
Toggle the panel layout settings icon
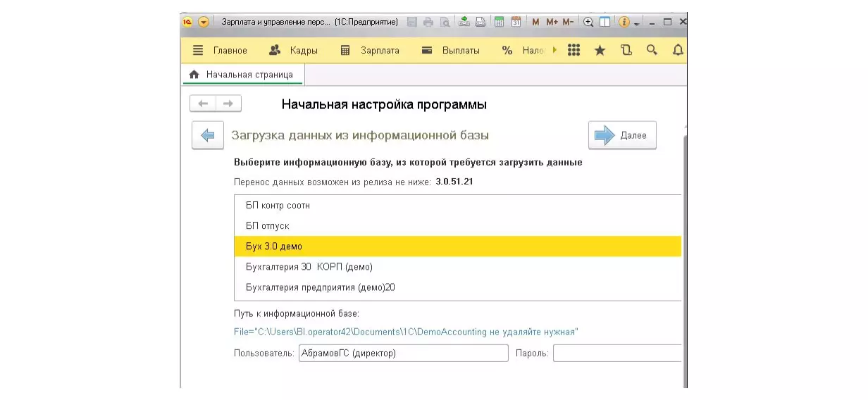tap(605, 22)
